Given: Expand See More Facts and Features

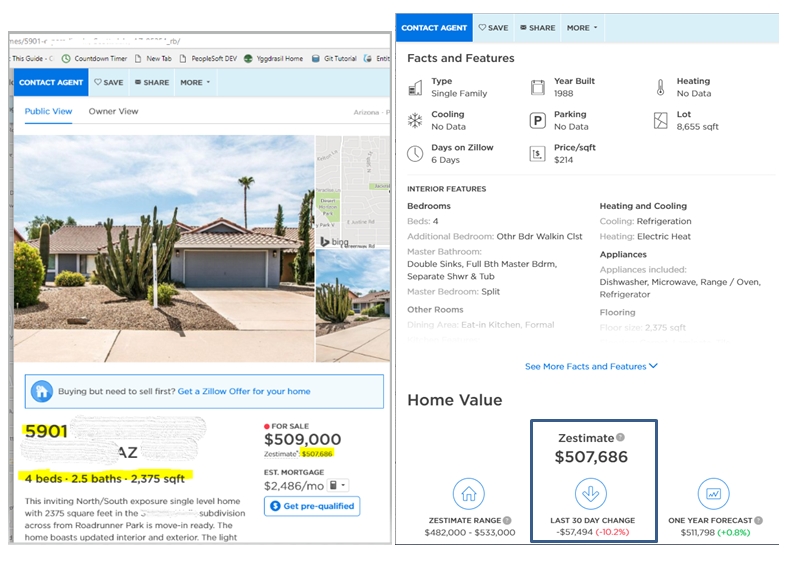Looking at the screenshot, I should (x=591, y=366).
